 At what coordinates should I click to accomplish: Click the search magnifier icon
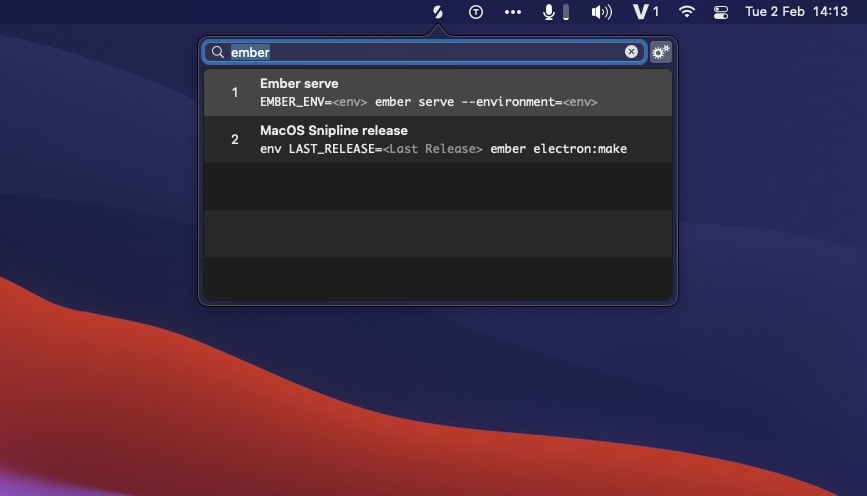[218, 52]
